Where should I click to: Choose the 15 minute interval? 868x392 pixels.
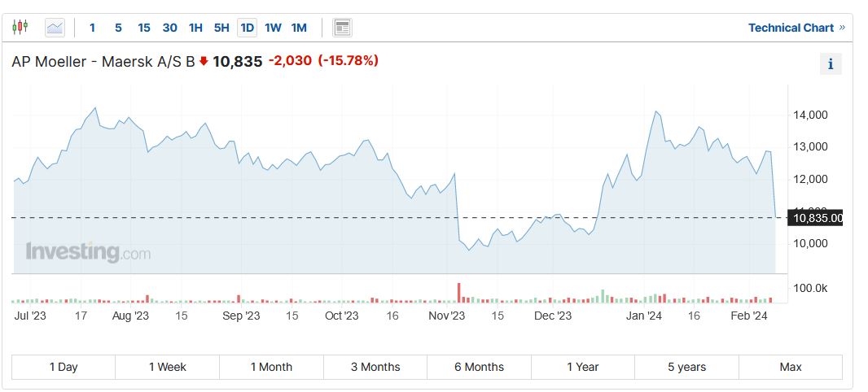[x=144, y=28]
